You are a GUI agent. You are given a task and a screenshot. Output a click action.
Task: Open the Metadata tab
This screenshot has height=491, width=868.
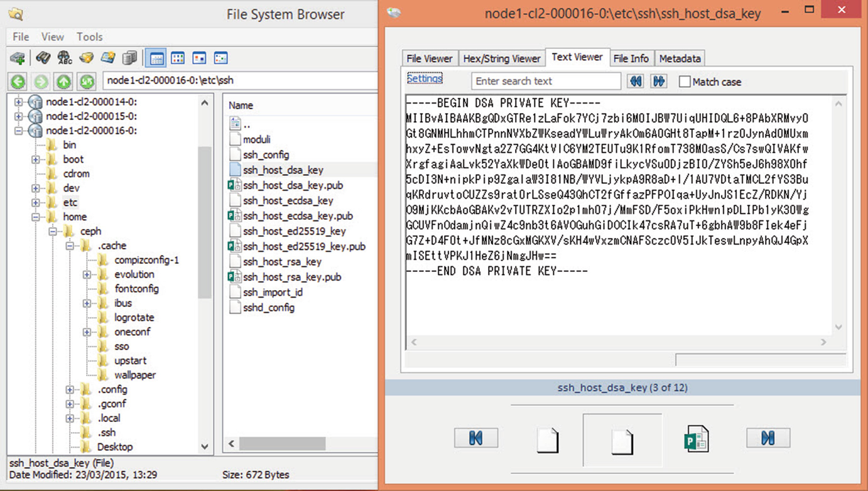coord(680,58)
